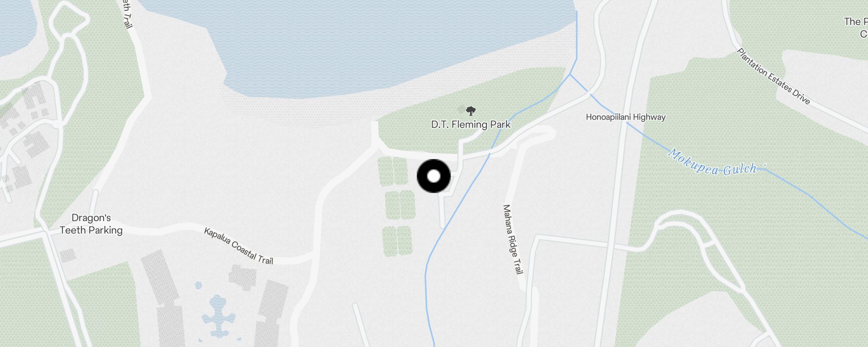Viewport: 868px width, 347px height.
Task: Select the Mokupea Gulch stream label
Action: click(x=713, y=164)
